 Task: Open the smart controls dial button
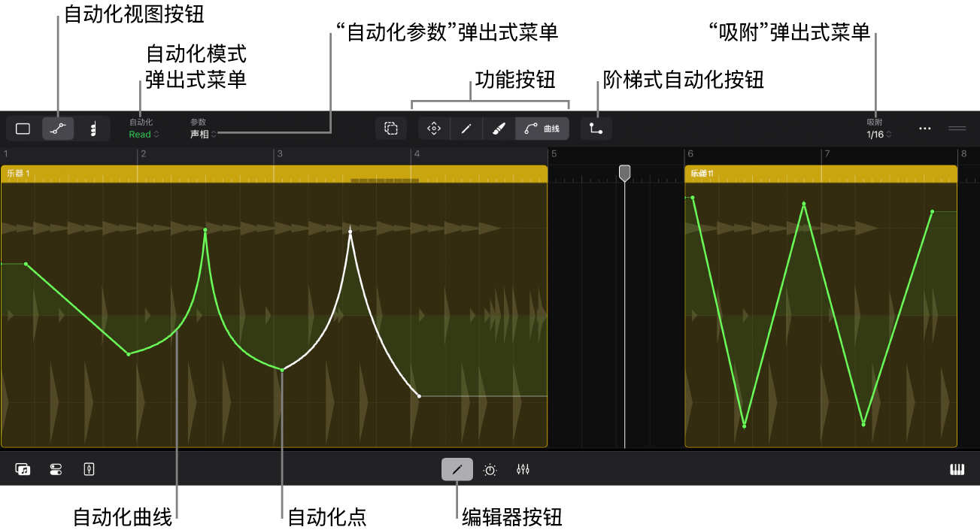(490, 469)
